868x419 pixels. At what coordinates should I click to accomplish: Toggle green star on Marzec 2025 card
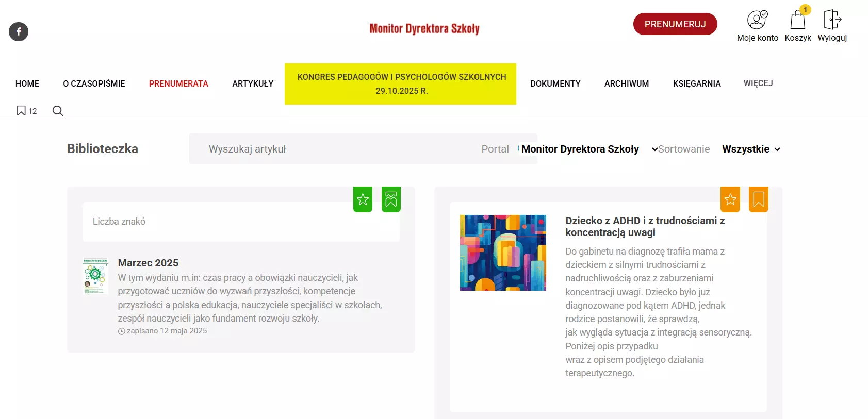(363, 199)
